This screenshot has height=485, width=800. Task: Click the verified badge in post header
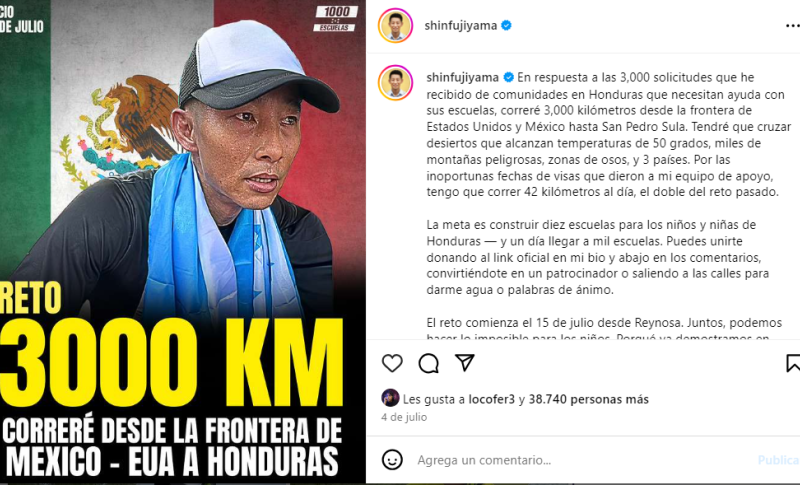click(x=506, y=25)
